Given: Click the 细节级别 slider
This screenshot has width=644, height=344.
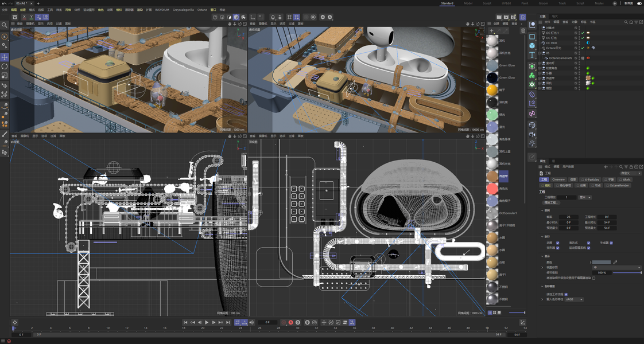Looking at the screenshot, I should [x=627, y=273].
